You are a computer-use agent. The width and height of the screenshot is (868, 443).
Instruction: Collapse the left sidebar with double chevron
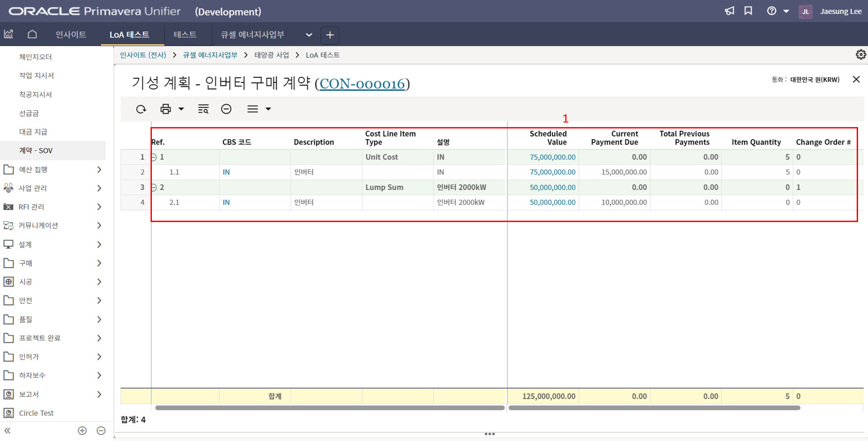[x=8, y=431]
